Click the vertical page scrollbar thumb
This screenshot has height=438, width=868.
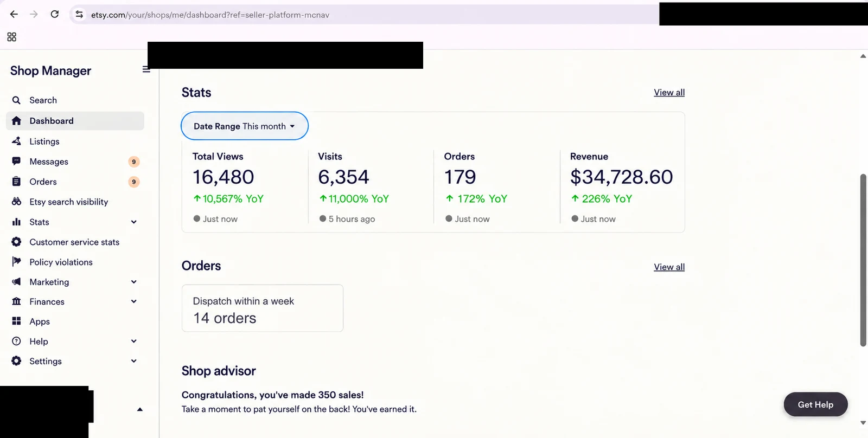(x=863, y=260)
